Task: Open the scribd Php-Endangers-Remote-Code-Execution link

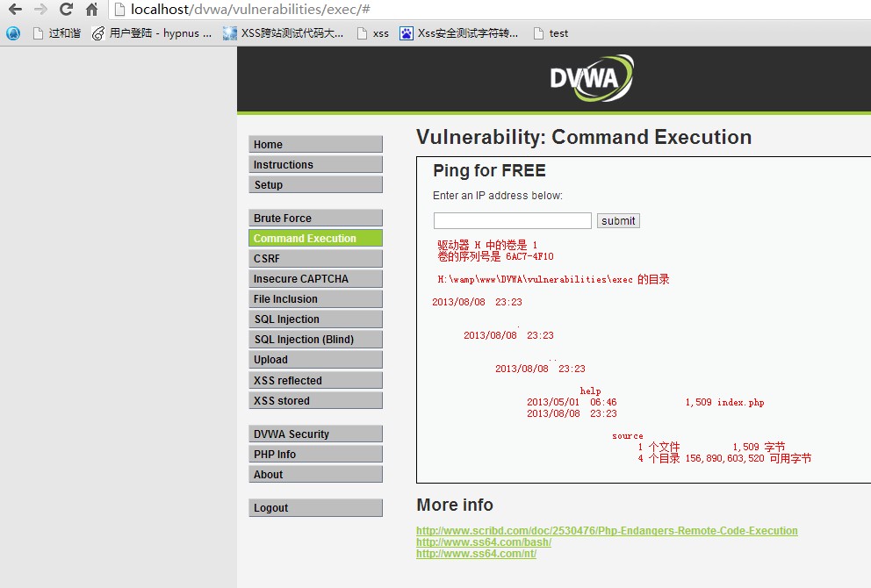Action: (607, 530)
